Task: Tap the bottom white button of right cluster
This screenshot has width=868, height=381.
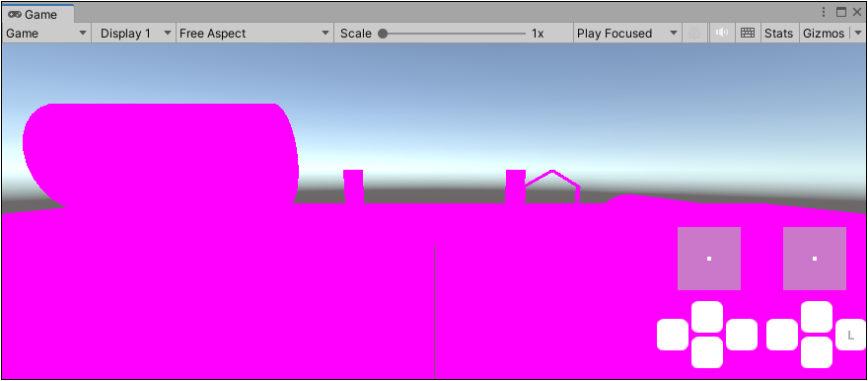Action: (x=817, y=352)
